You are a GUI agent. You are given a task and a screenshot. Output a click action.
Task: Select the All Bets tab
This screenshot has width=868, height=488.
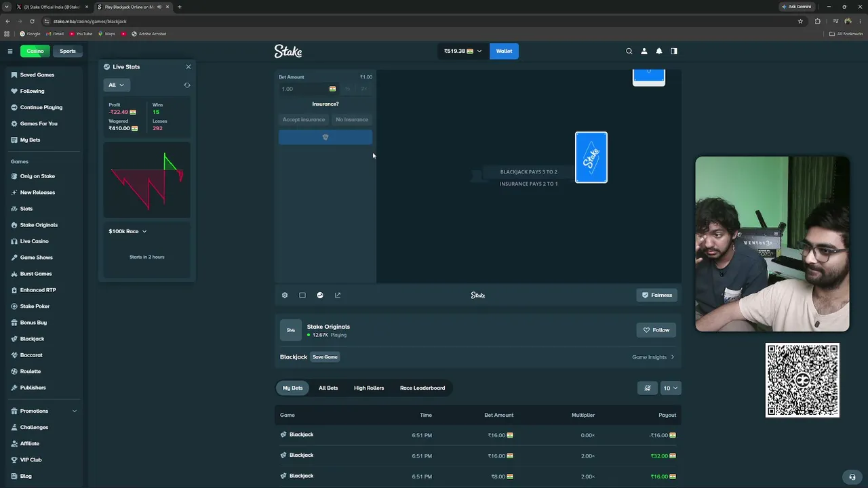328,388
